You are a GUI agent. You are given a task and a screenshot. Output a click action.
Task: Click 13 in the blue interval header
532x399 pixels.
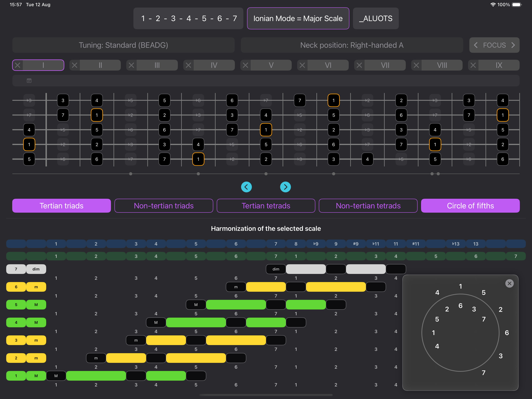click(476, 244)
